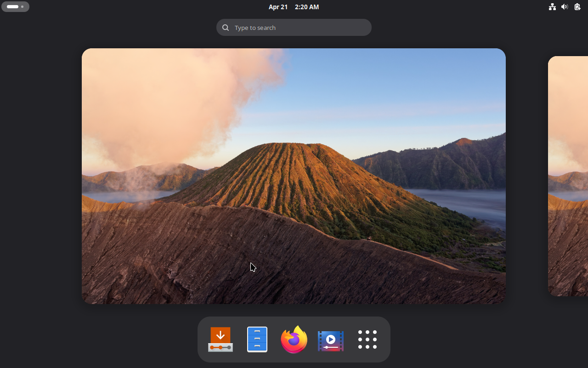Launch the video player from the dash
This screenshot has height=368, width=588.
coord(331,340)
